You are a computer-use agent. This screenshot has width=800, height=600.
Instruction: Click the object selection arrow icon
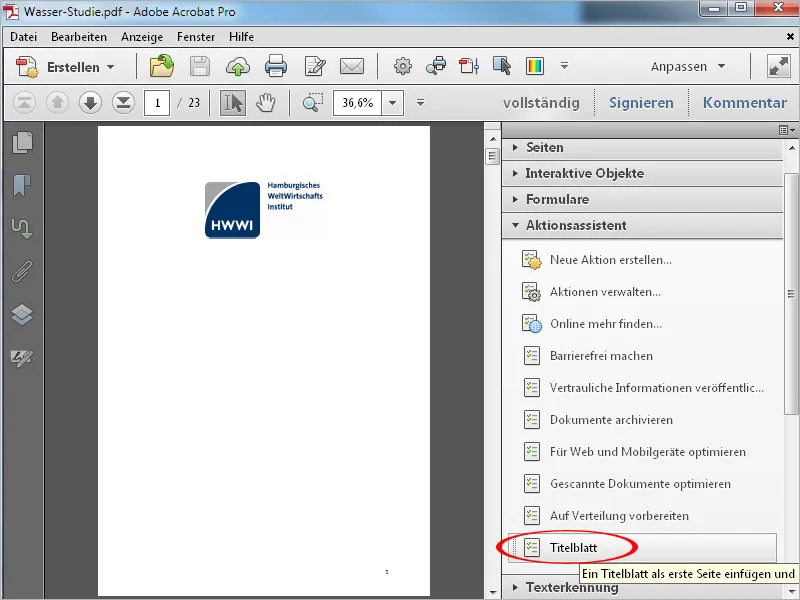502,66
